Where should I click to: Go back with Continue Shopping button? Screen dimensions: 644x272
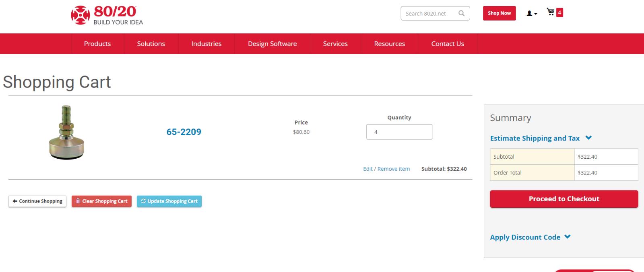point(37,201)
